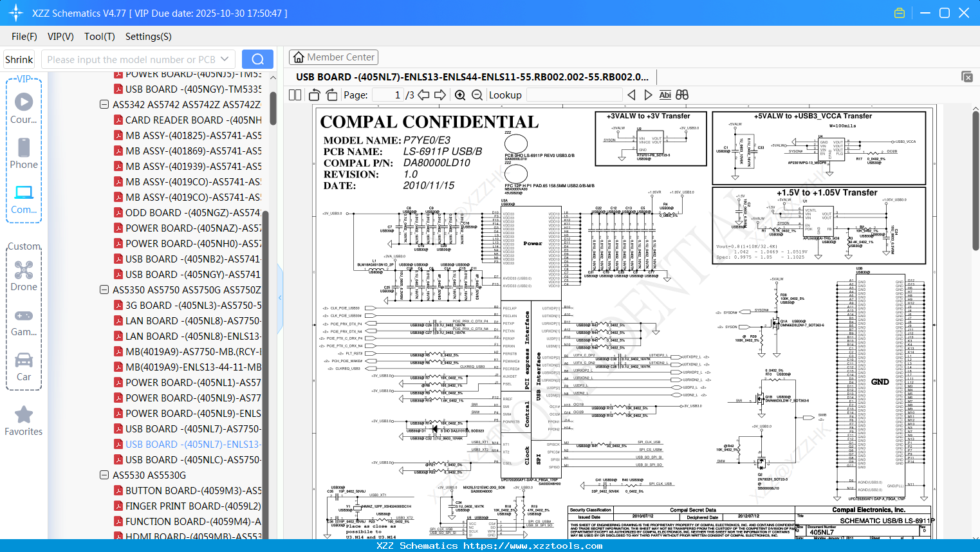Click the Lookup text input field

click(574, 95)
